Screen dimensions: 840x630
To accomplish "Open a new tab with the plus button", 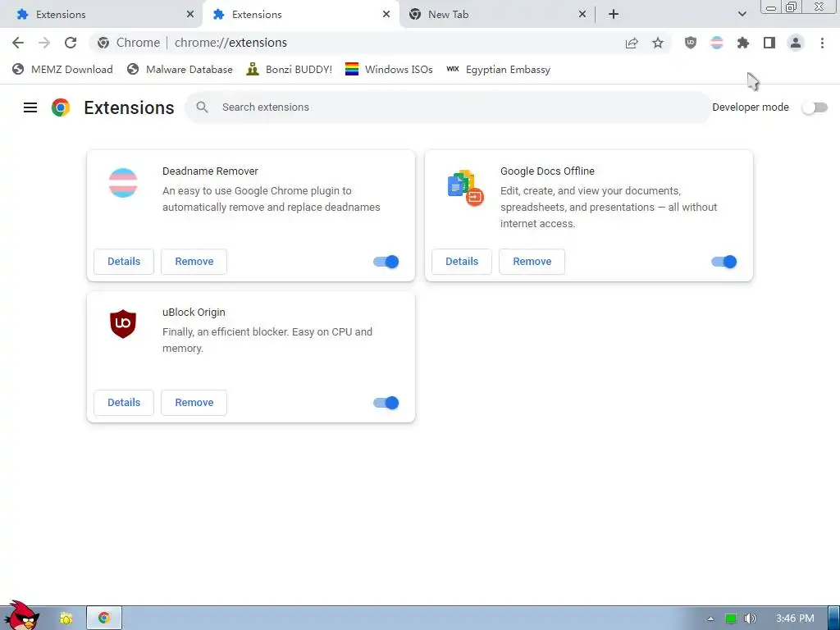I will pos(614,15).
